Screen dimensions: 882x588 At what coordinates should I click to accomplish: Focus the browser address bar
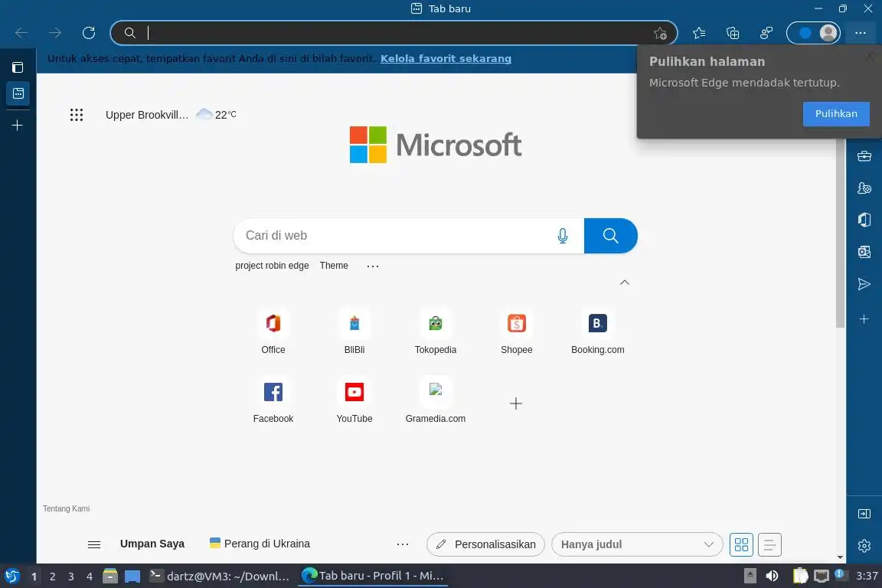[394, 33]
